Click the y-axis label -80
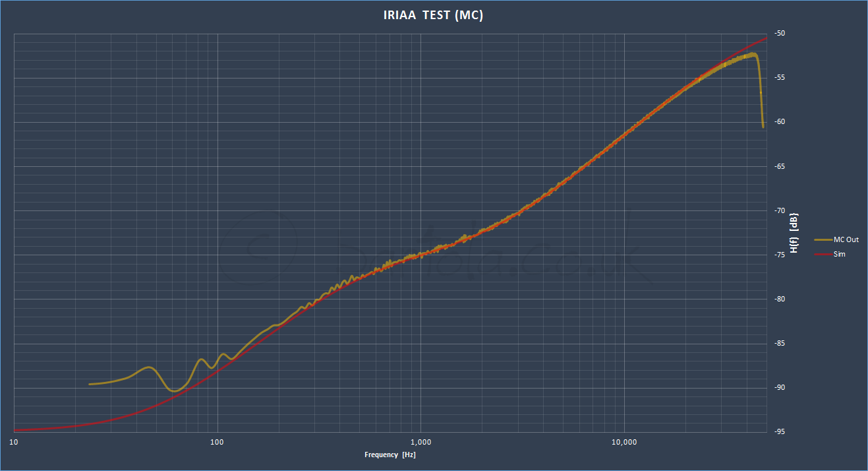Screen dimensions: 868x471 [780, 299]
